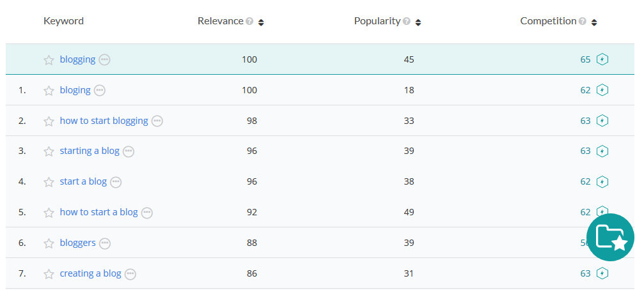Open the "how to start a blog" keyword link
Viewport: 644px width, 290px height.
(98, 212)
